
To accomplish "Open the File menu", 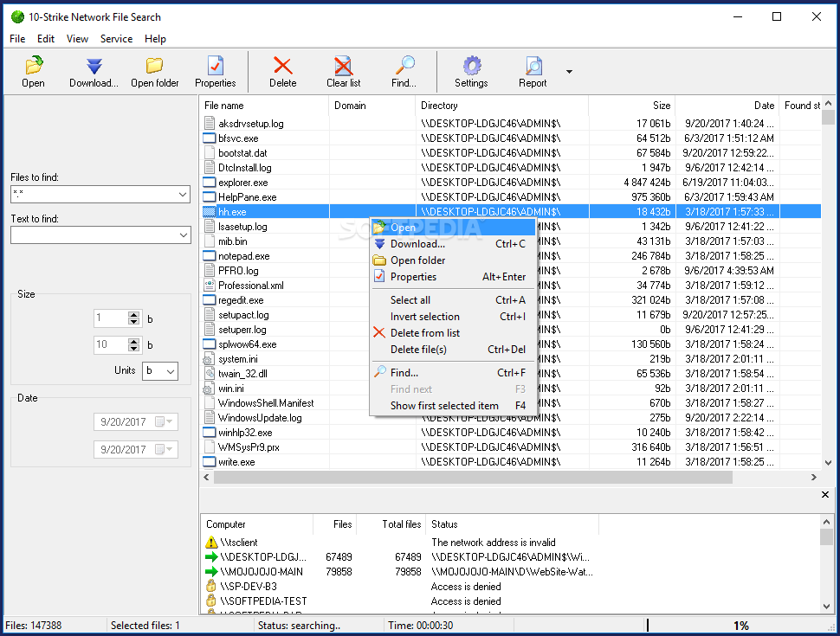I will coord(17,39).
